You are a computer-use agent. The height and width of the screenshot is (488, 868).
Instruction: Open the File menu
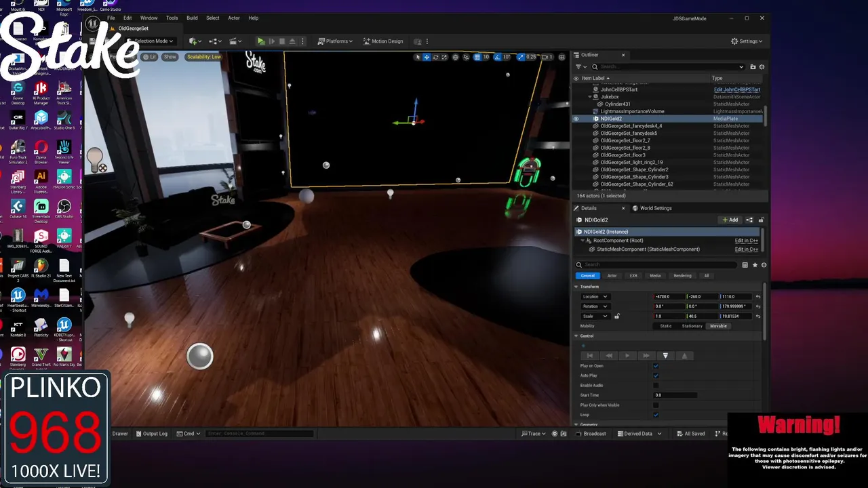(111, 18)
